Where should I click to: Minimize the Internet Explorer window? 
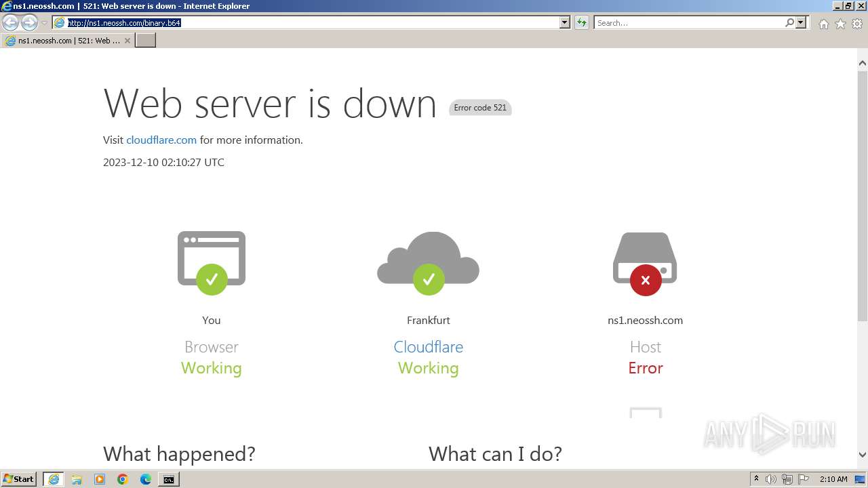click(837, 5)
